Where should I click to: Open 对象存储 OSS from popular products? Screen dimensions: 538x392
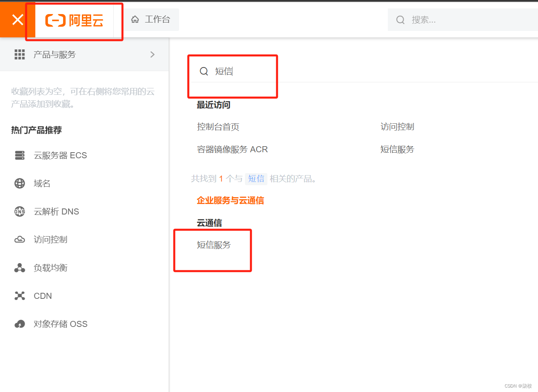61,324
